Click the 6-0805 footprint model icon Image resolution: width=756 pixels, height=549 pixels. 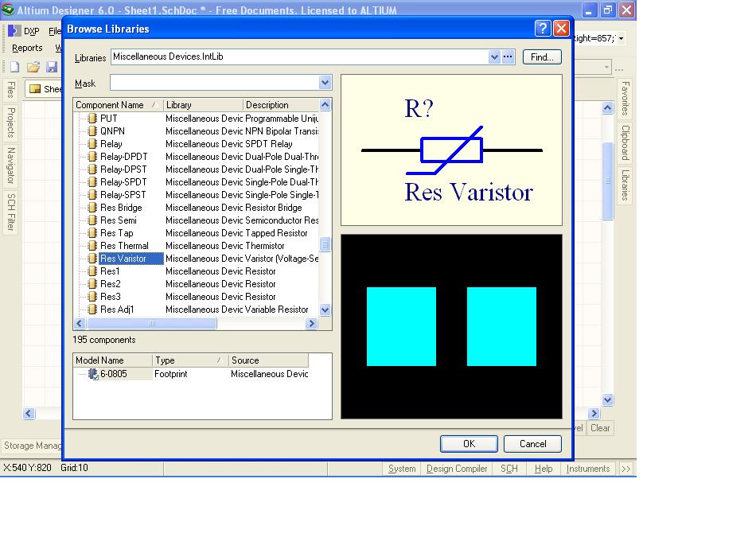[94, 374]
